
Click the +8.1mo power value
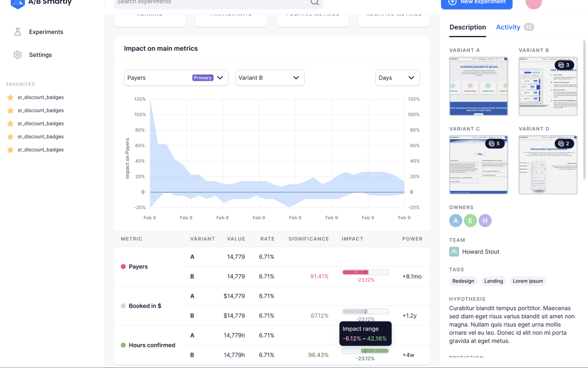point(412,276)
